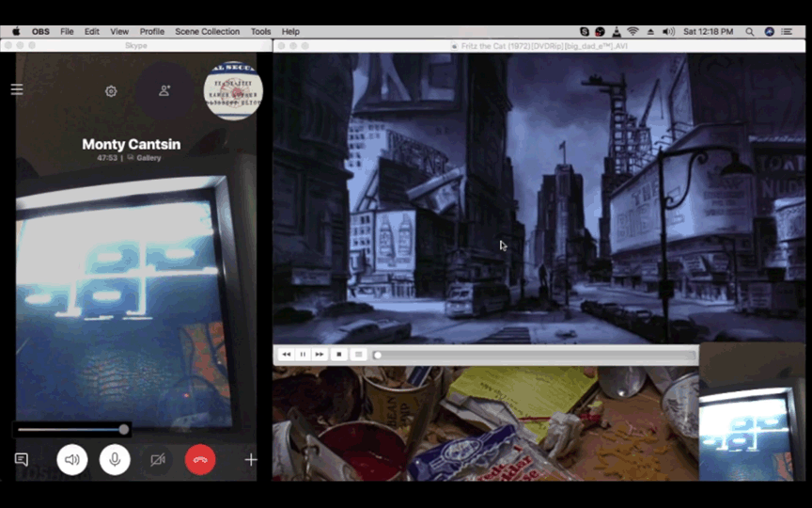Activate Siri from the menu bar
This screenshot has height=508, width=812.
pyautogui.click(x=770, y=32)
